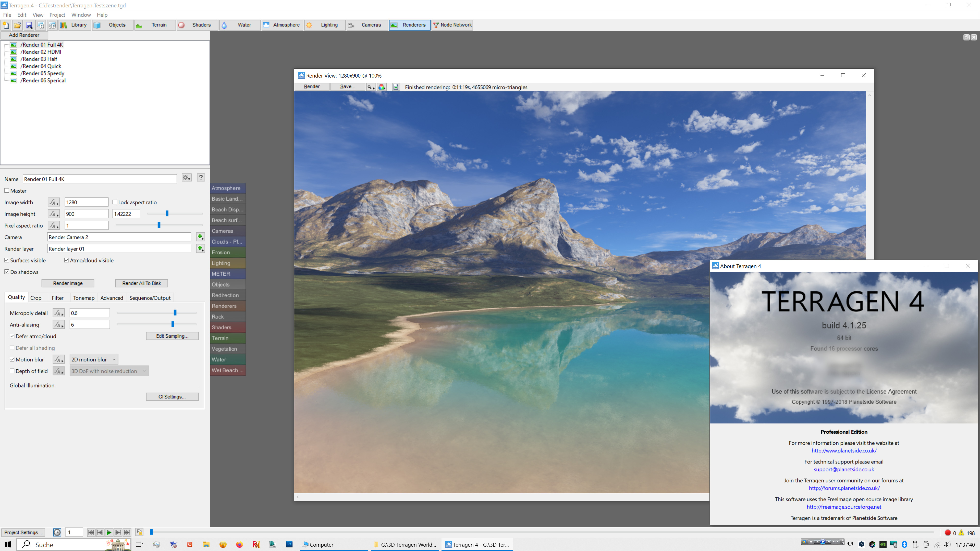Switch to the Tonemap tab
The height and width of the screenshot is (551, 980).
(84, 298)
